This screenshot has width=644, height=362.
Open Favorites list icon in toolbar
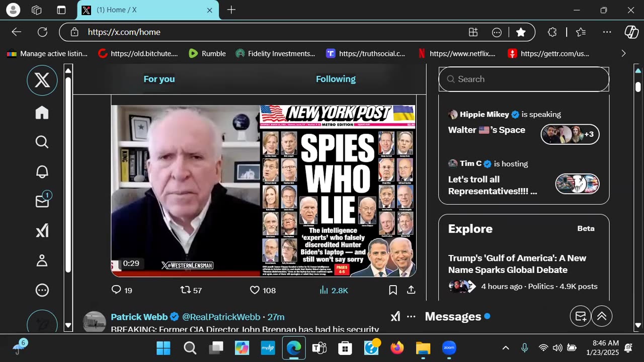tap(581, 32)
